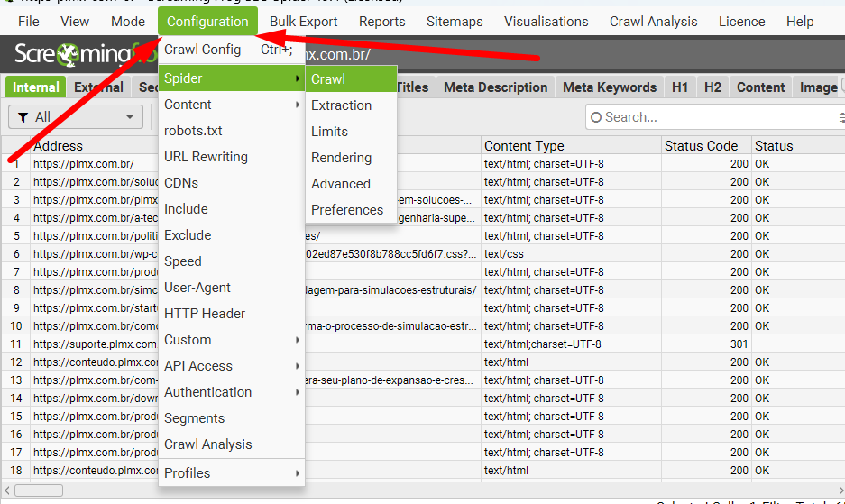Select robots.txt configuration entry
Screen dimensions: 845x504
[231, 131]
